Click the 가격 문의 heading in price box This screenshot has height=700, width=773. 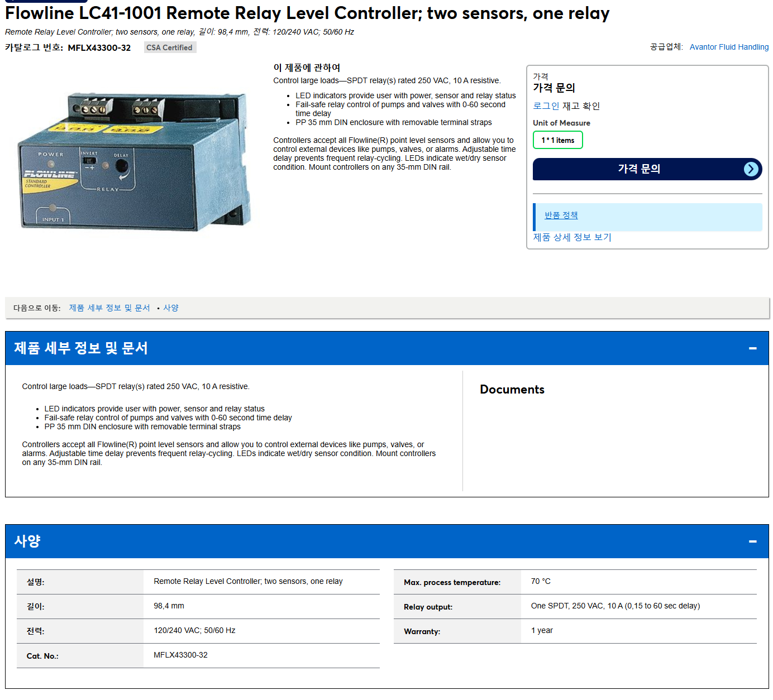(554, 88)
